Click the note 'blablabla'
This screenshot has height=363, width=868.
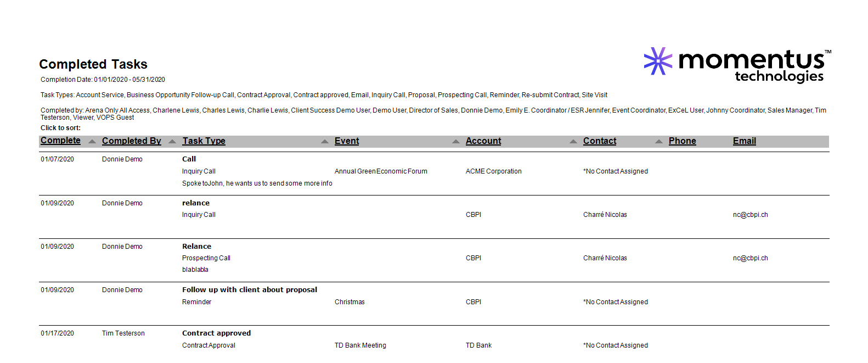coord(195,270)
